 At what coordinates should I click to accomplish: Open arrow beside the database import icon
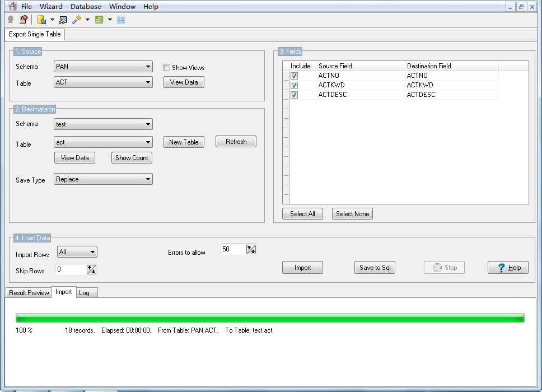(52, 20)
